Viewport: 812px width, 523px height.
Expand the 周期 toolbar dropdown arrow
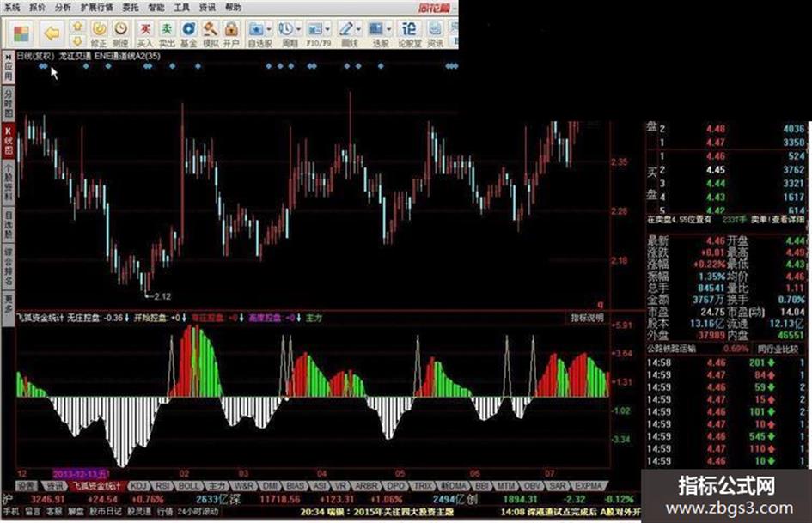[x=298, y=29]
